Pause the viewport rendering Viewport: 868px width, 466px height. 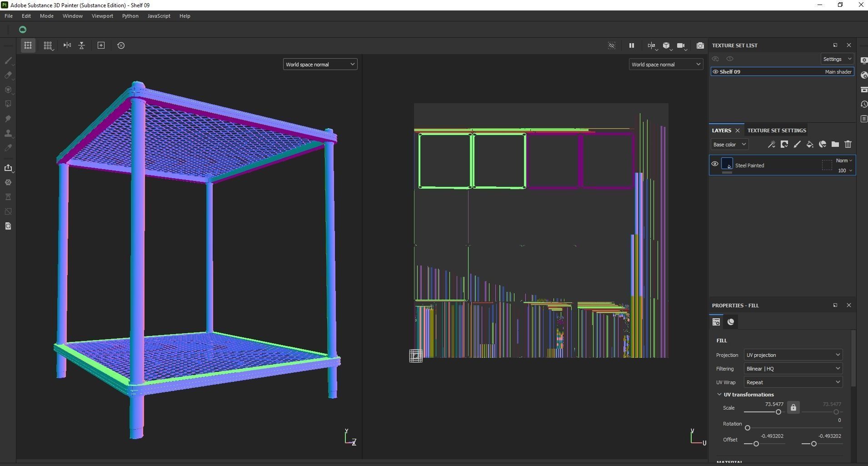pos(632,45)
